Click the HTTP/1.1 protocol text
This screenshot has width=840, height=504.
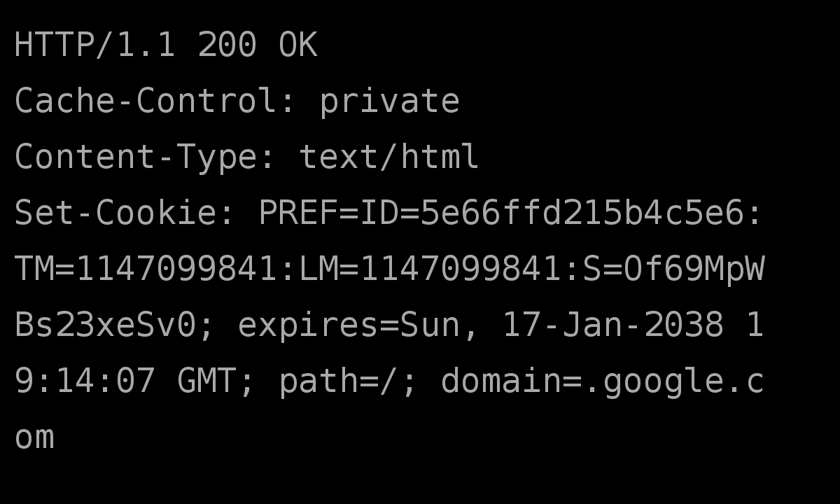pos(94,45)
